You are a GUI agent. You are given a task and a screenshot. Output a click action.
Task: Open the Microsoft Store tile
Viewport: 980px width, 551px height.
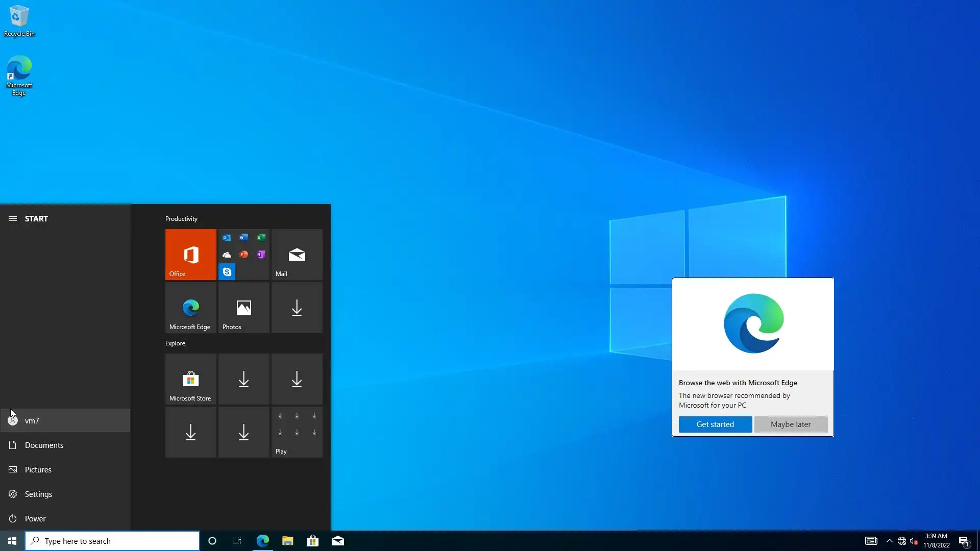click(x=190, y=379)
